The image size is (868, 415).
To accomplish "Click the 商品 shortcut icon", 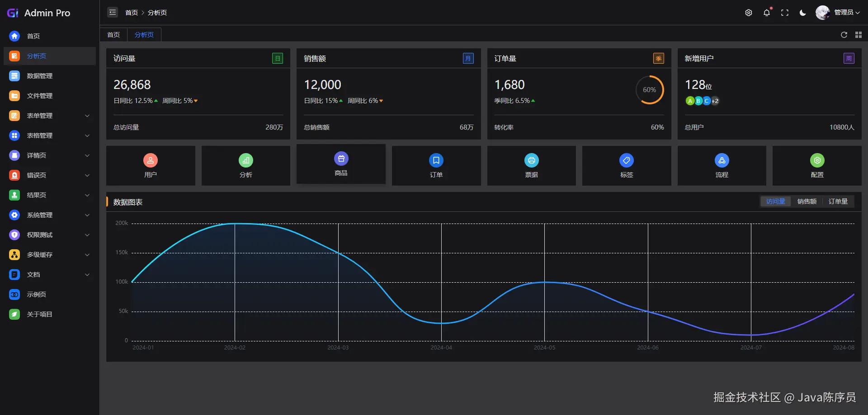I will tap(341, 159).
